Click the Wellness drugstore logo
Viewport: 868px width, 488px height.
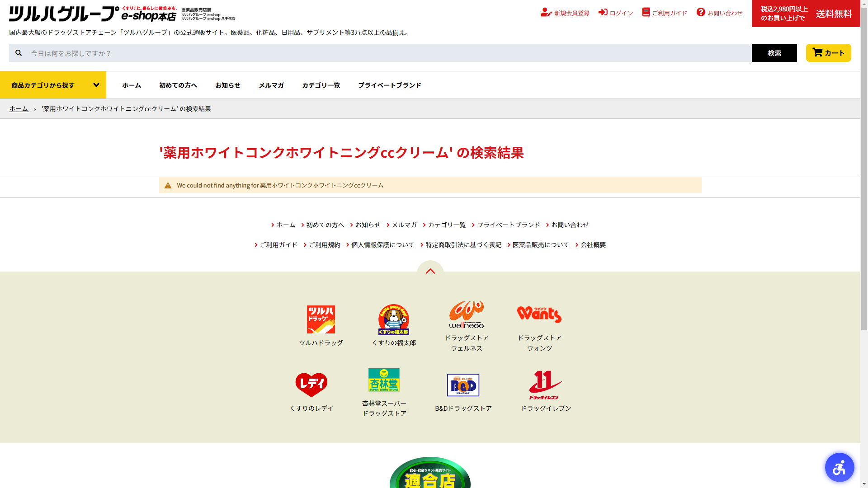(466, 314)
